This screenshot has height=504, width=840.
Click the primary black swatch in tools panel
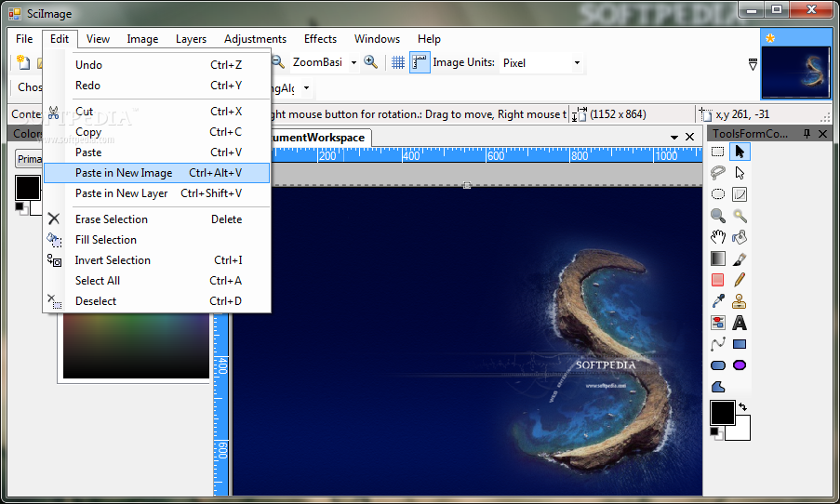(x=722, y=413)
